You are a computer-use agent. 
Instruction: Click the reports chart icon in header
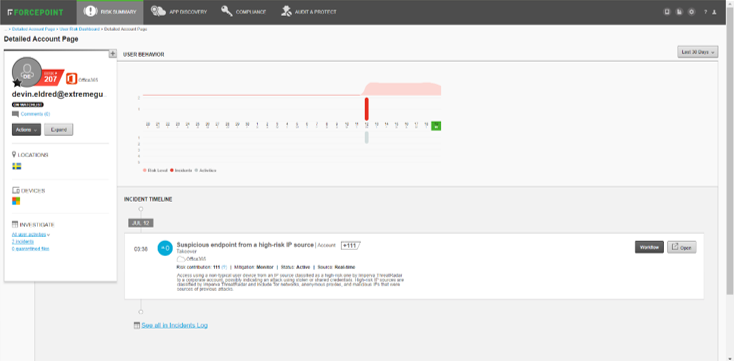(679, 12)
